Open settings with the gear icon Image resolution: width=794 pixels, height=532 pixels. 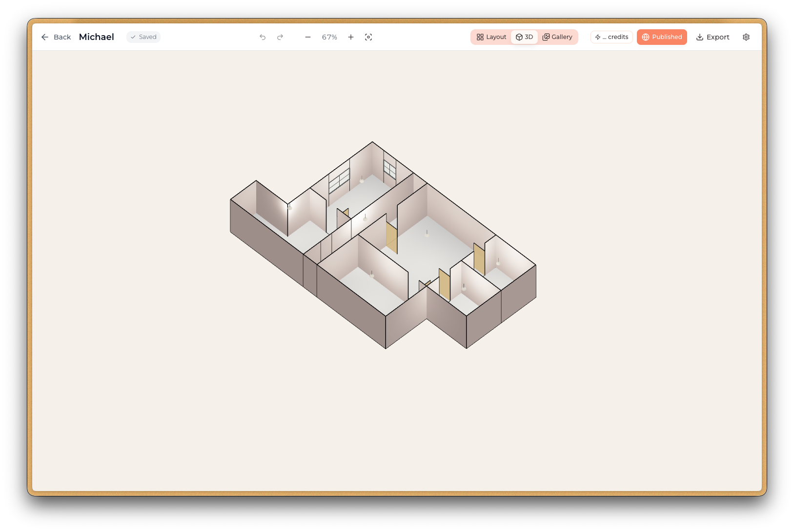point(746,37)
